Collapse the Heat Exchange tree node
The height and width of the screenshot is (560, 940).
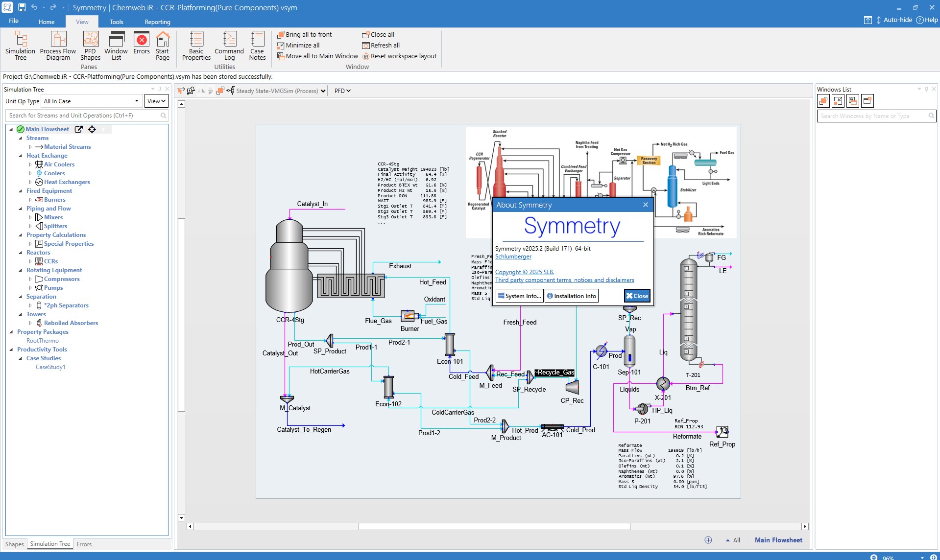pos(21,156)
